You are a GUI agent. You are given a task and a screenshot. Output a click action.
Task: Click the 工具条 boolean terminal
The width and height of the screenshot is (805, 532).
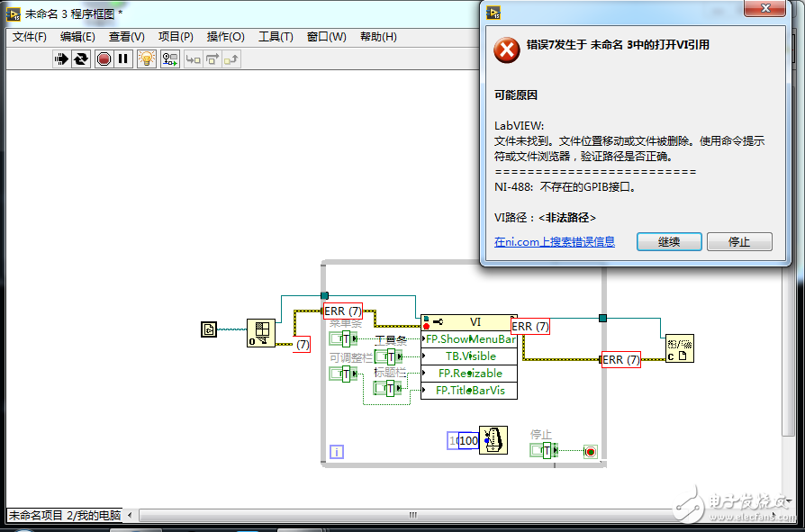(389, 356)
